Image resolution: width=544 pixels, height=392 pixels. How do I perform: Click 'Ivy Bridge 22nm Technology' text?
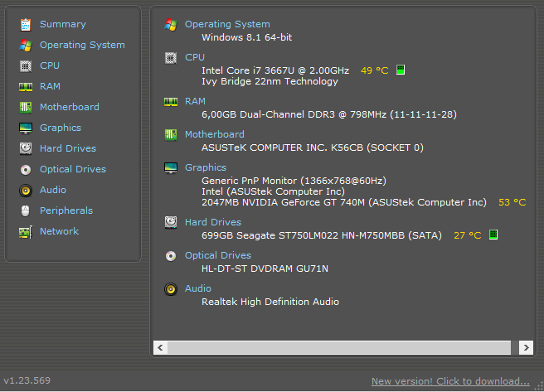270,81
